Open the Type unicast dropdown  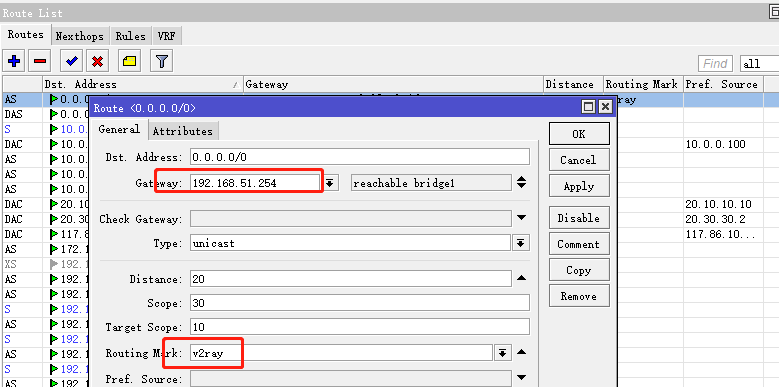pos(520,243)
